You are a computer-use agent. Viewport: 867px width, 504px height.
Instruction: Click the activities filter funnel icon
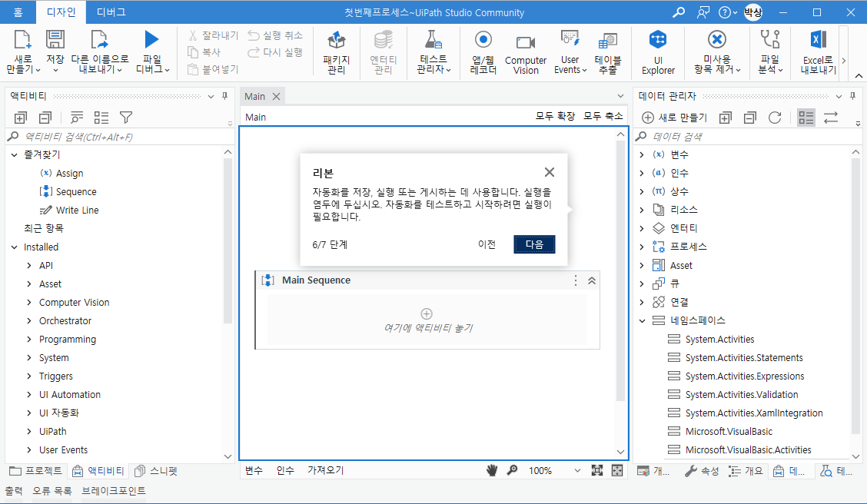126,118
